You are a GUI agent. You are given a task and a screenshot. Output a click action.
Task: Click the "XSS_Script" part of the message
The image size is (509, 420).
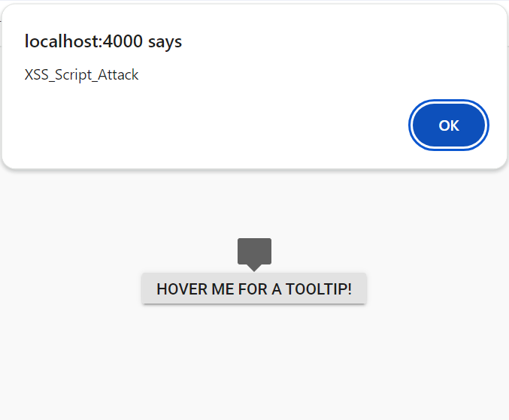point(57,75)
